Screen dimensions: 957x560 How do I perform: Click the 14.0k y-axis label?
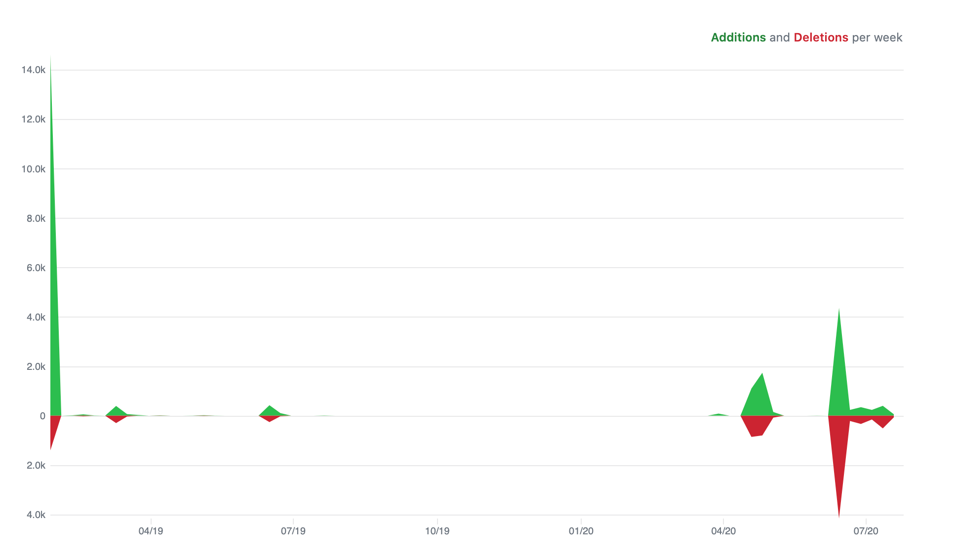(x=33, y=70)
